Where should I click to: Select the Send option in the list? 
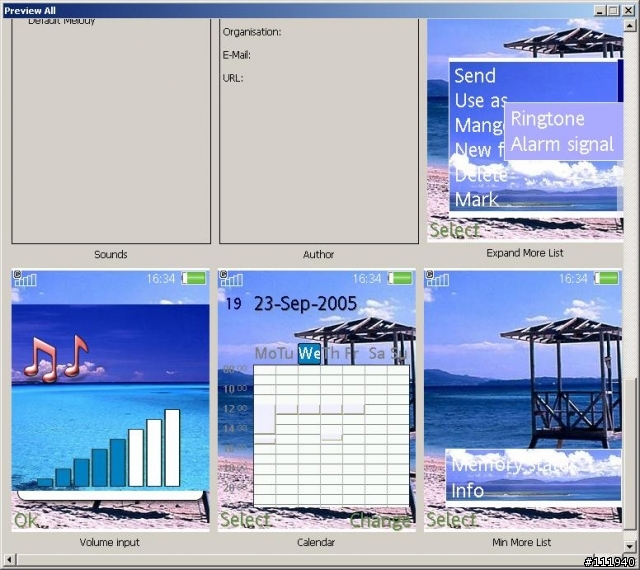(x=475, y=76)
